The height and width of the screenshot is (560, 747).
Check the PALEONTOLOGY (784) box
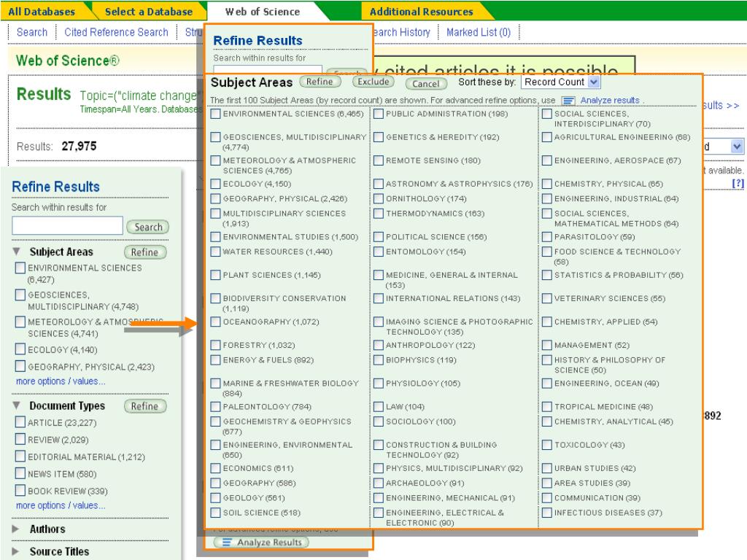click(216, 407)
